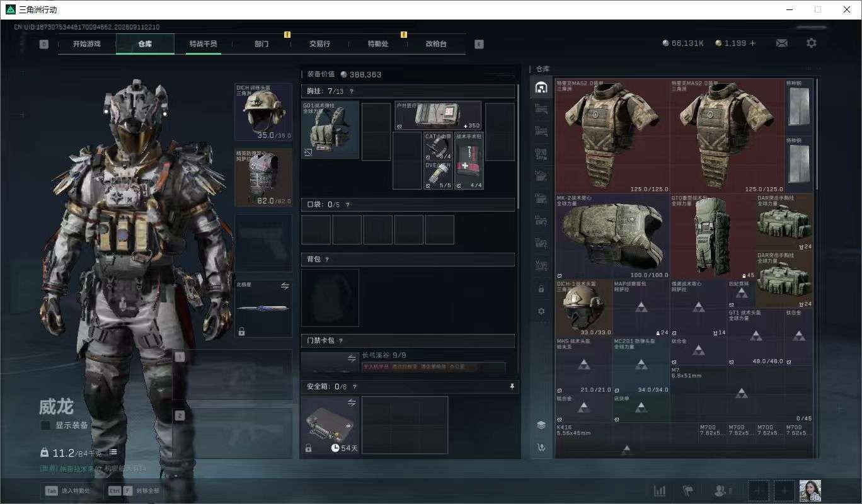Click the 进入特勤处 button
The height and width of the screenshot is (504, 862).
click(67, 491)
